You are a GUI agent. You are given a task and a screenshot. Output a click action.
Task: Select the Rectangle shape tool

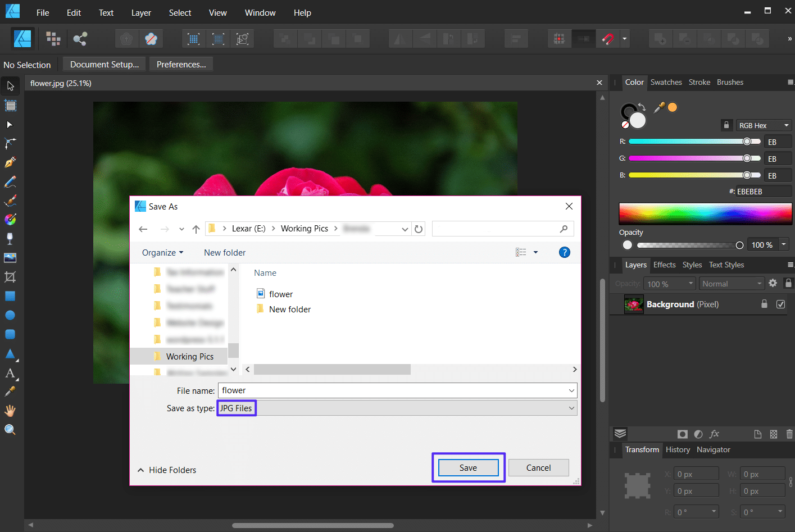[10, 296]
